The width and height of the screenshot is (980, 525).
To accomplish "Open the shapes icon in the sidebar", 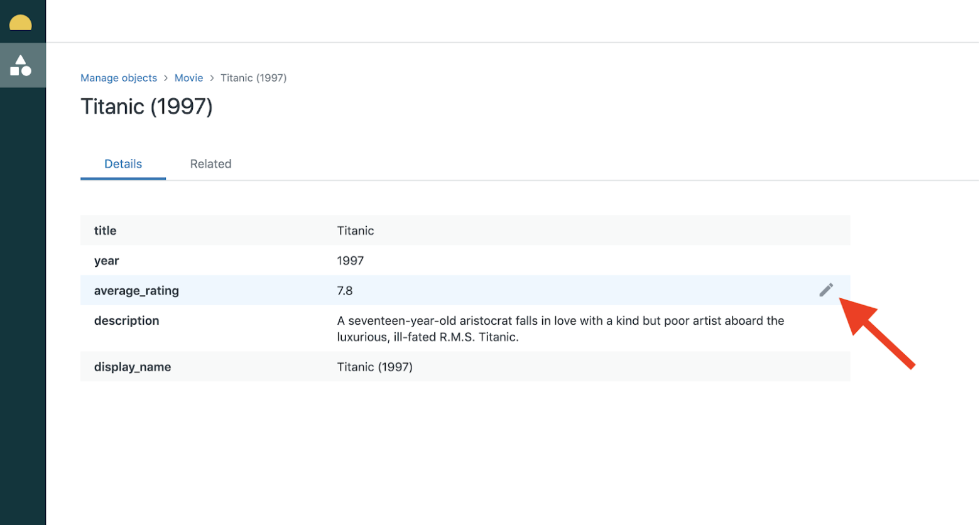I will [21, 65].
